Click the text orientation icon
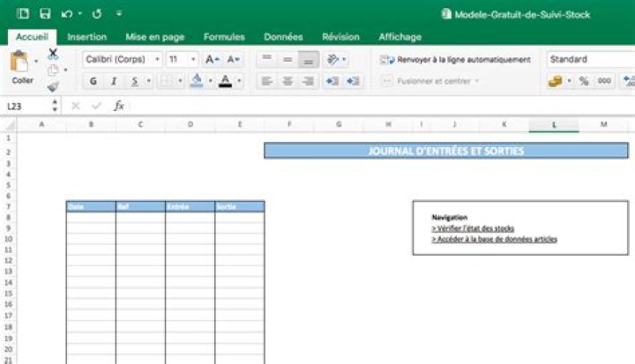Screen dimensions: 635x364 coord(332,60)
